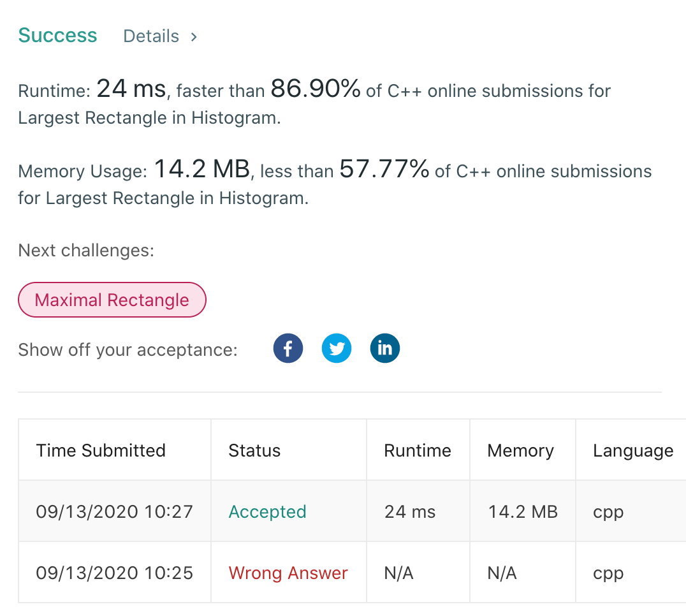
Task: Select the 09/13/2020 10:25 submission row
Action: (x=115, y=573)
